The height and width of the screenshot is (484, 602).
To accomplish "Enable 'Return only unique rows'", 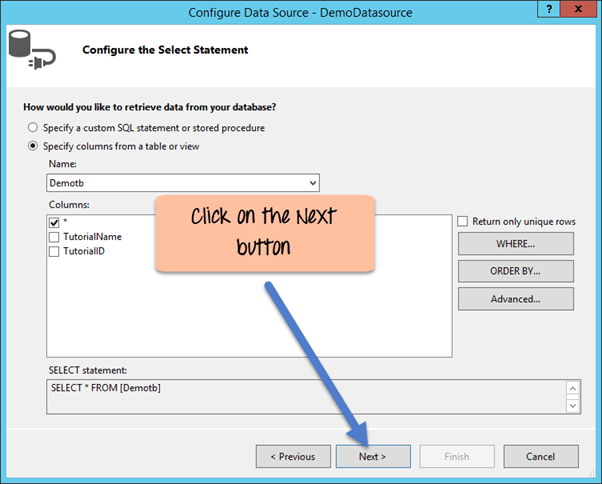I will [x=463, y=222].
